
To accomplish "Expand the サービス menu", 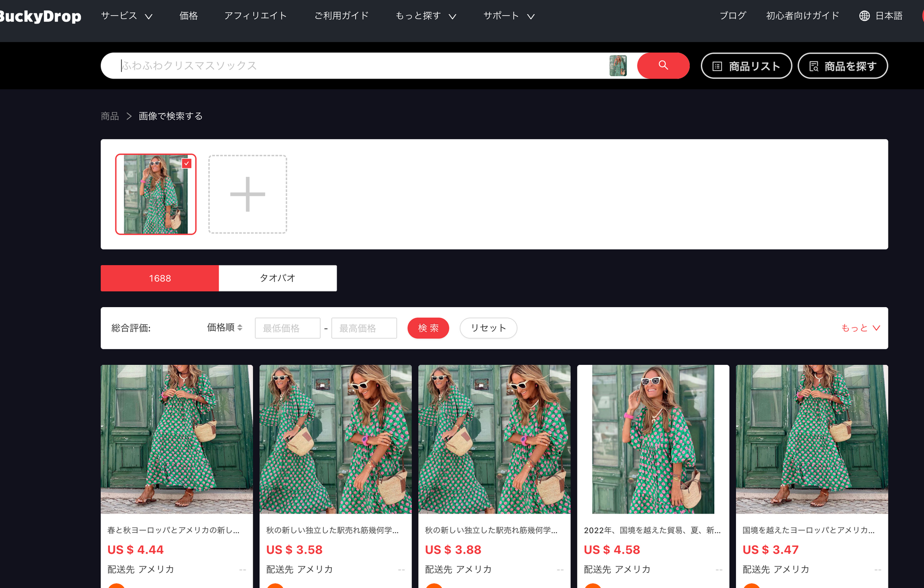I will 127,16.
